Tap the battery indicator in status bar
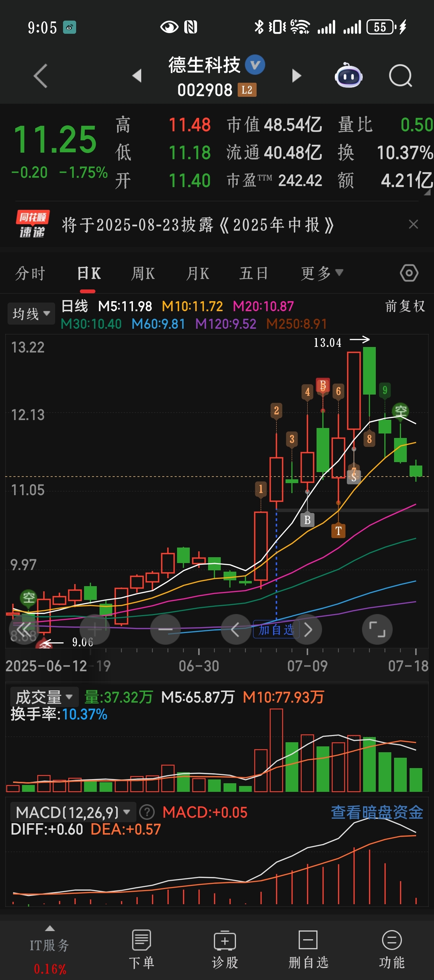 click(x=382, y=27)
